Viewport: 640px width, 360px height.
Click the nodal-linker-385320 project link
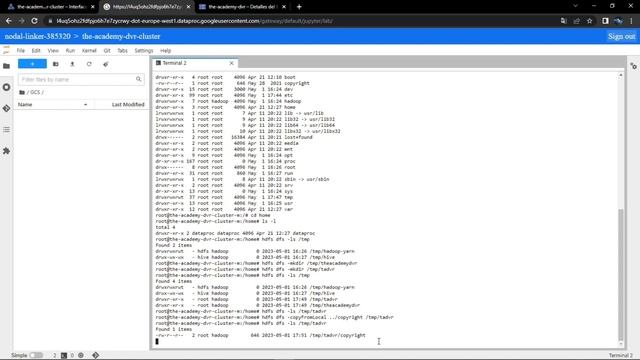coord(38,36)
